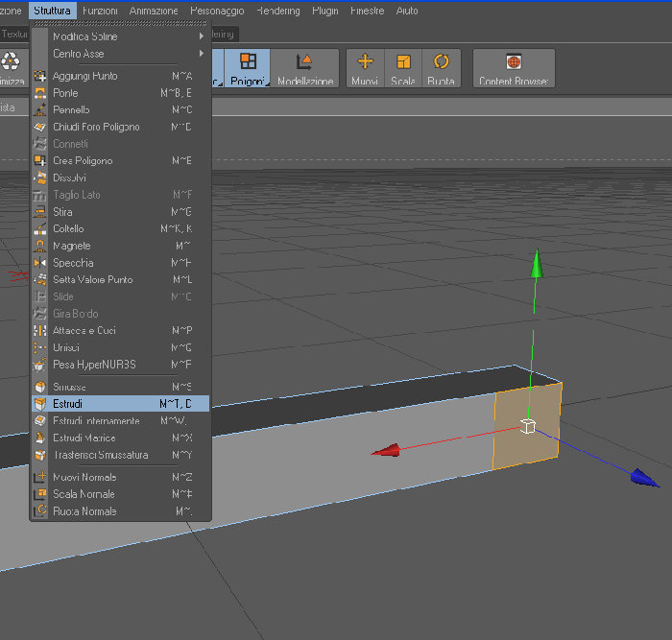Click the red X axis arrow handle

[386, 450]
